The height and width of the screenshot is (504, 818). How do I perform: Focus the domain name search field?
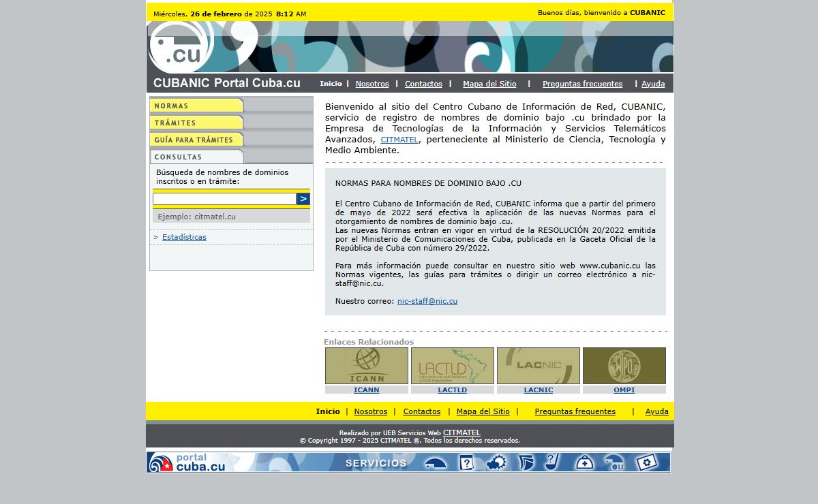click(224, 199)
